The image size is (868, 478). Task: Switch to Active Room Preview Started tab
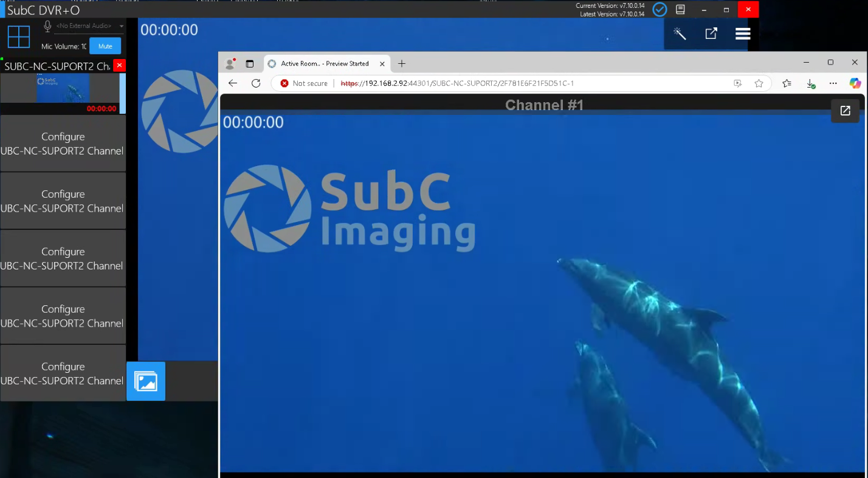pyautogui.click(x=325, y=64)
